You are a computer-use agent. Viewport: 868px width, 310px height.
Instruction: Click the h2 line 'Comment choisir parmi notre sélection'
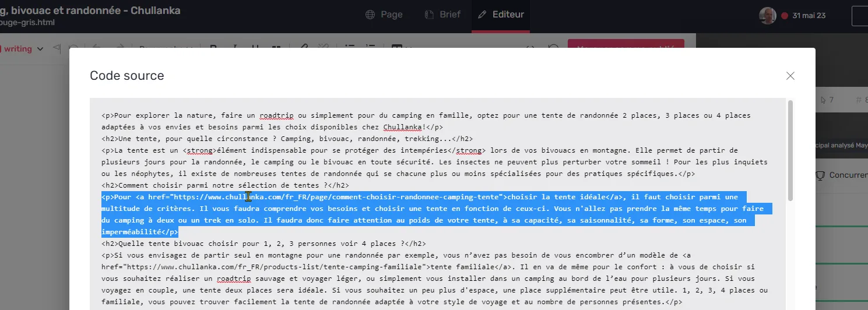pos(225,185)
